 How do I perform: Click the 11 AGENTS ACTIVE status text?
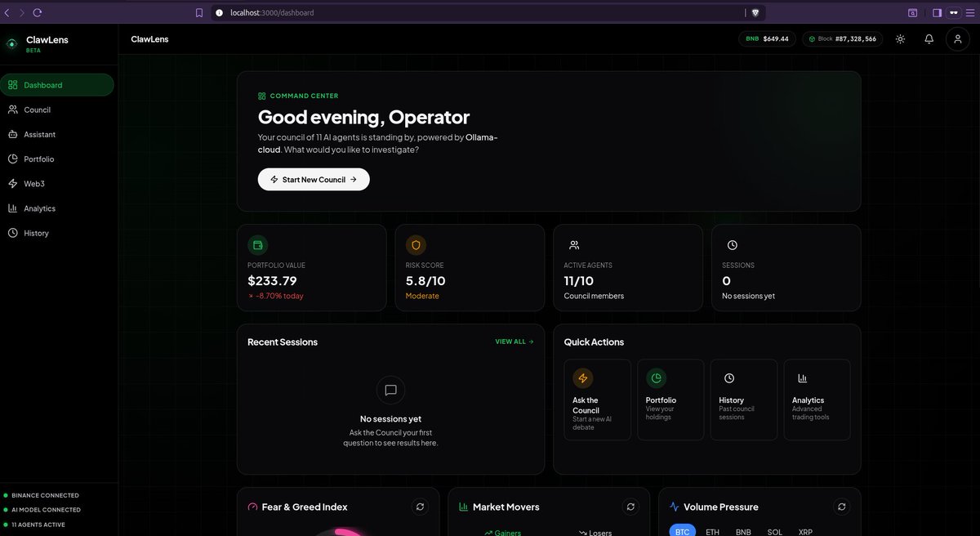[38, 525]
